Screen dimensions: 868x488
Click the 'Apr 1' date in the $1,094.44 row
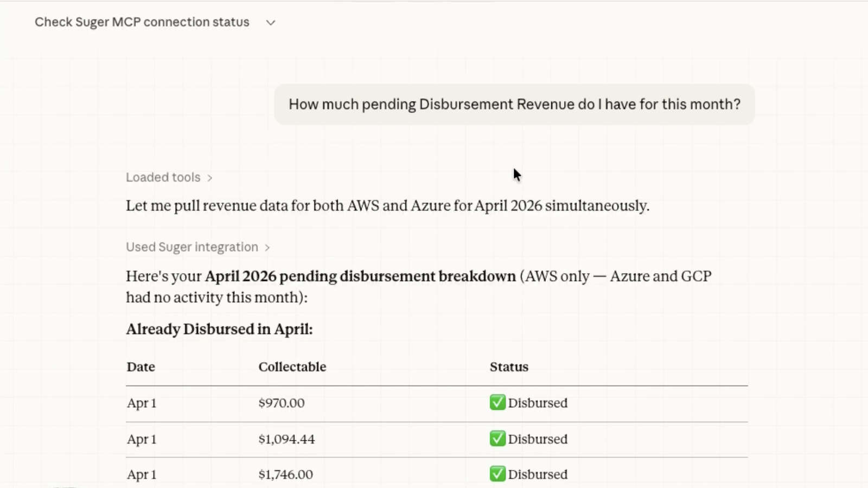pos(142,439)
